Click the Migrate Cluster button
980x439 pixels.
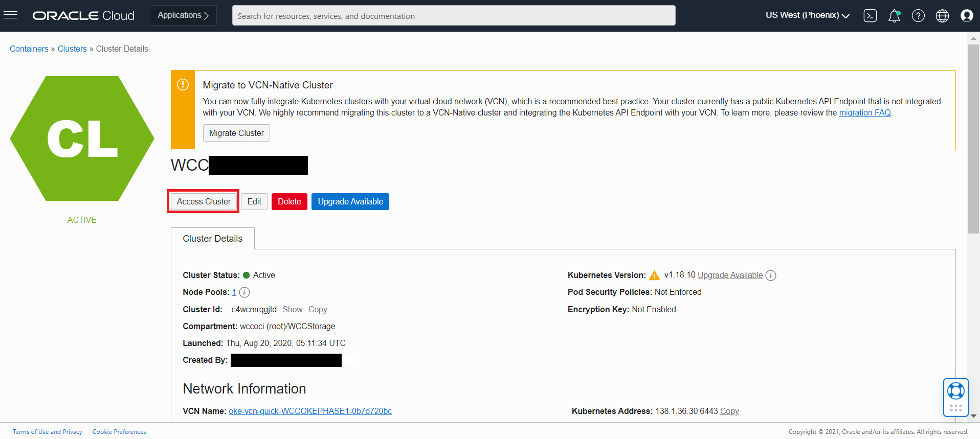tap(236, 133)
